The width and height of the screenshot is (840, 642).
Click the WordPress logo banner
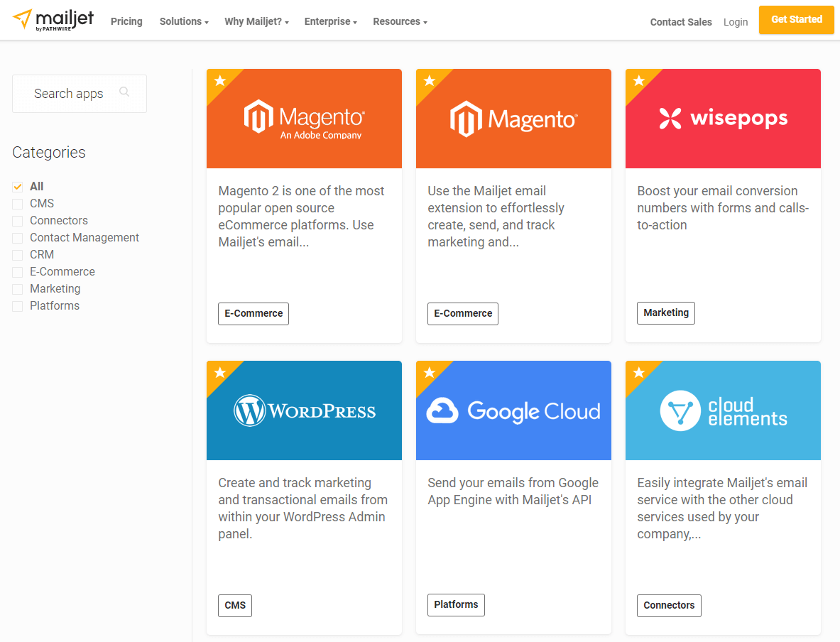305,410
